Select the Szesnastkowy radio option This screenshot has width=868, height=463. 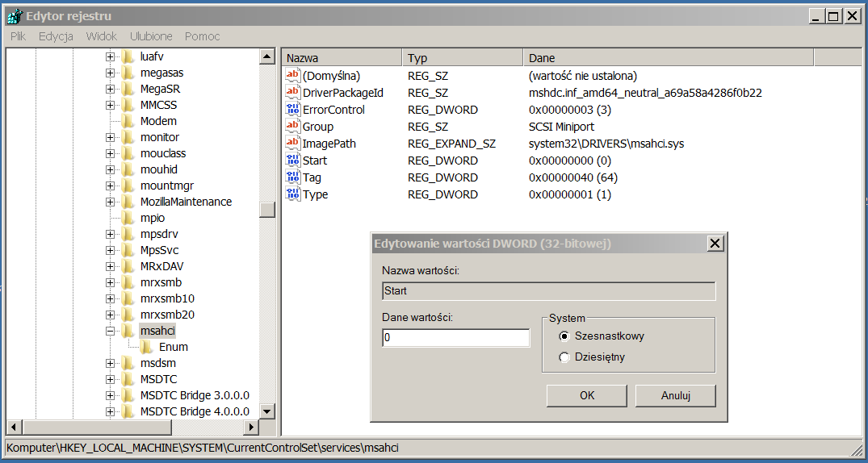click(564, 336)
